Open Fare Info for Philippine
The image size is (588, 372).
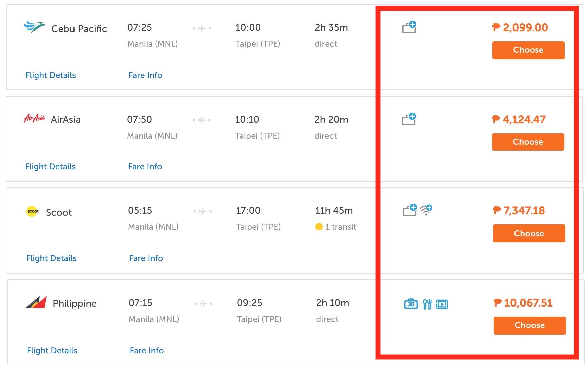click(x=147, y=351)
